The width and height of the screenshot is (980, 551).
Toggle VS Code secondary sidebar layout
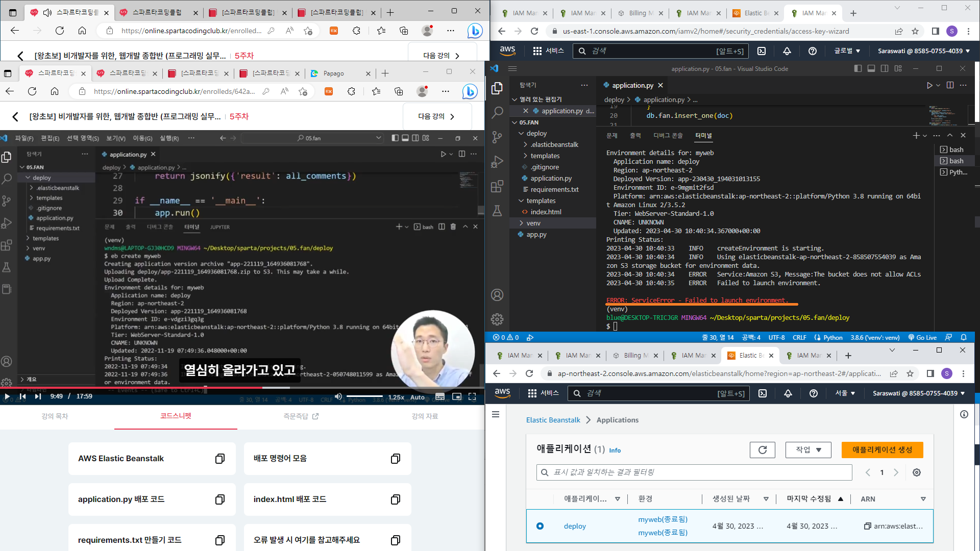tap(885, 68)
